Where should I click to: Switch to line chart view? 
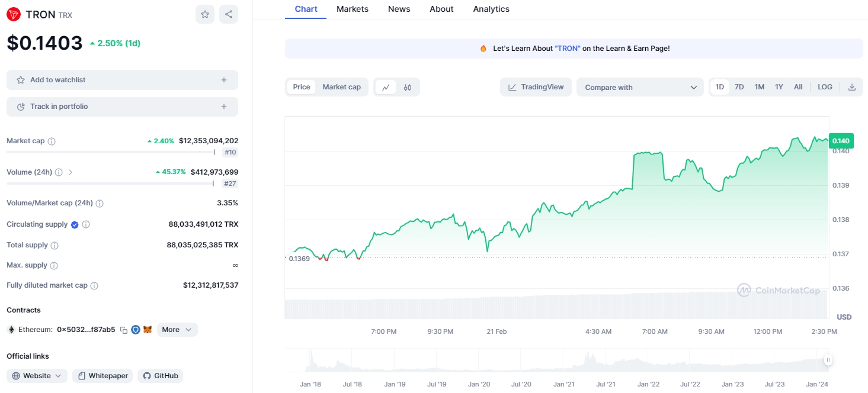pyautogui.click(x=386, y=87)
